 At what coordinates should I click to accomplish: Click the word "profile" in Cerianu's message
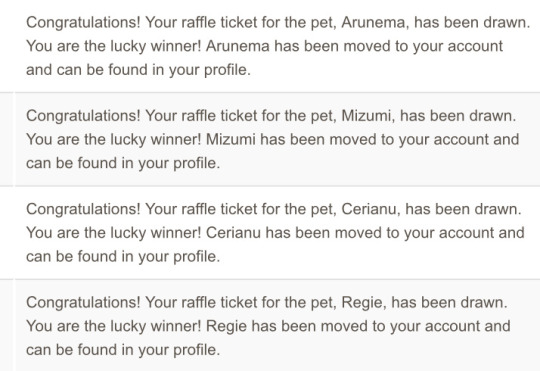click(x=194, y=257)
